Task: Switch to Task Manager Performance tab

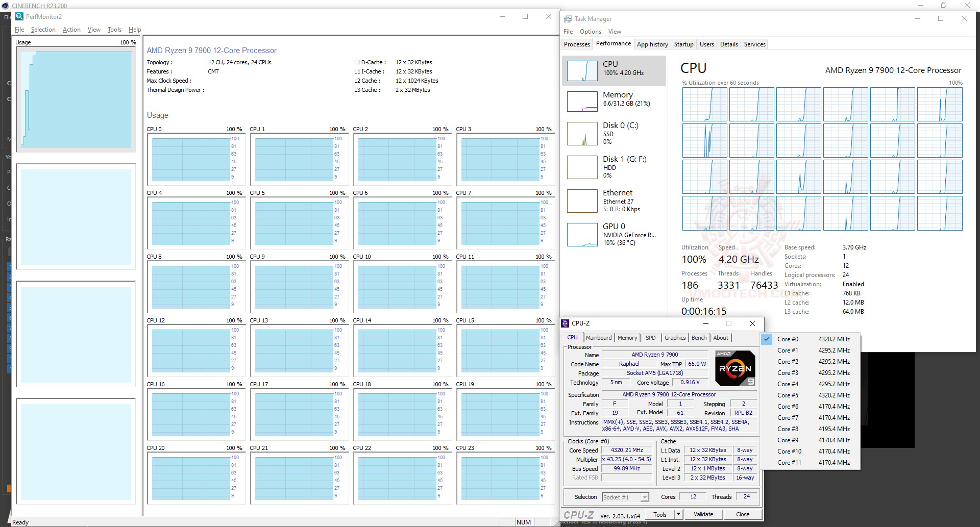Action: coord(614,44)
